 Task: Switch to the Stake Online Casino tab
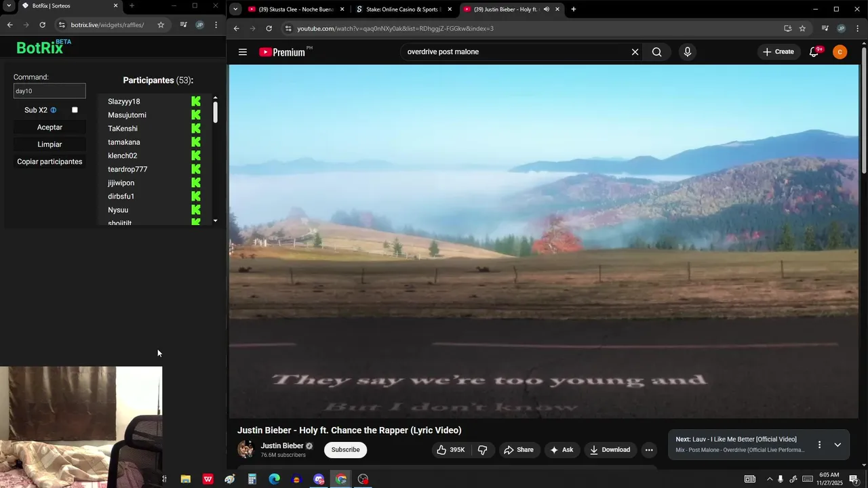(405, 9)
